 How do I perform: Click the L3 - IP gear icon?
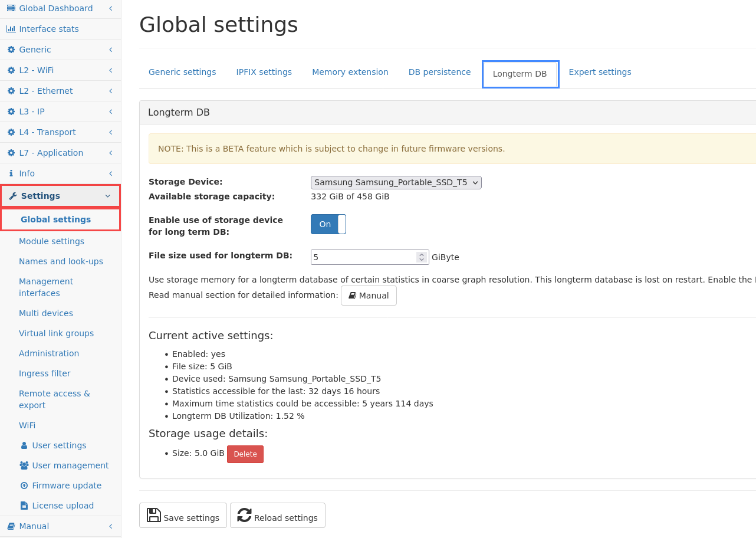coord(11,111)
